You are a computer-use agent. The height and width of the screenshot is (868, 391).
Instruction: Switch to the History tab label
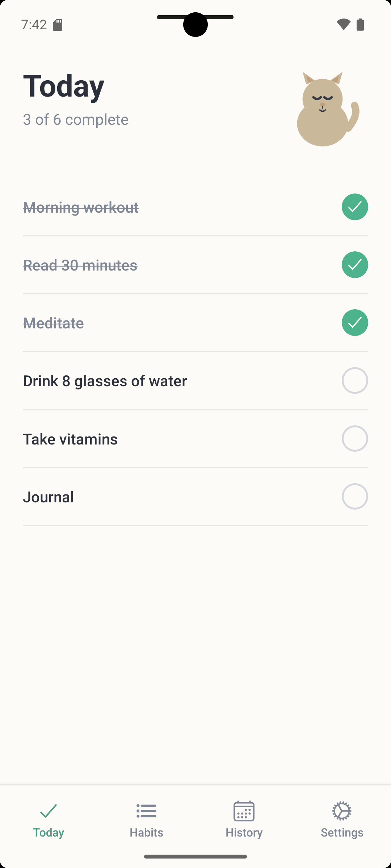point(244,833)
